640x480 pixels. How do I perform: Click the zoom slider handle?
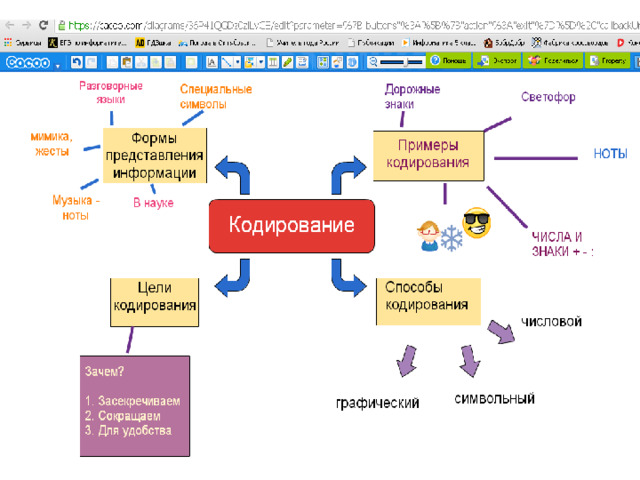pyautogui.click(x=406, y=62)
